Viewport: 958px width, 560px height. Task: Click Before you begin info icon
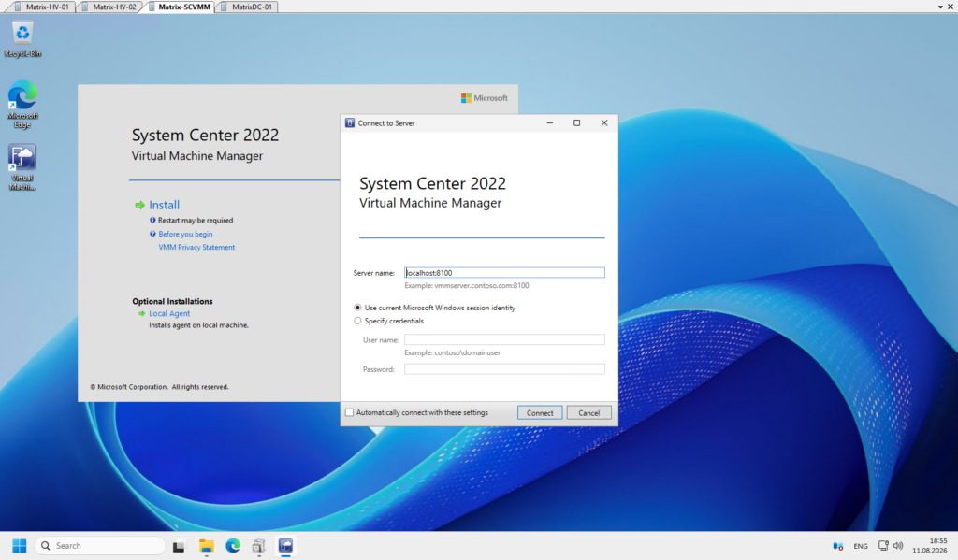(152, 234)
